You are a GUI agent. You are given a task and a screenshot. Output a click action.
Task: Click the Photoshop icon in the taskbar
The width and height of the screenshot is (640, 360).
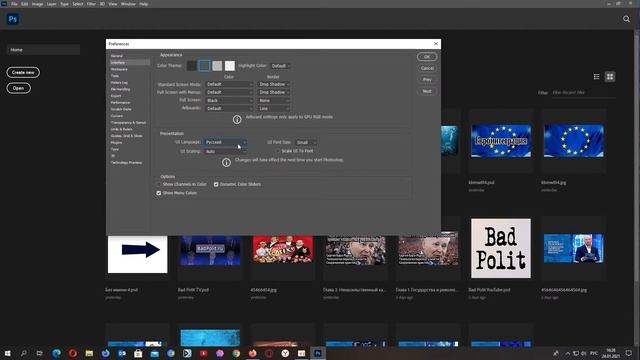pyautogui.click(x=318, y=353)
